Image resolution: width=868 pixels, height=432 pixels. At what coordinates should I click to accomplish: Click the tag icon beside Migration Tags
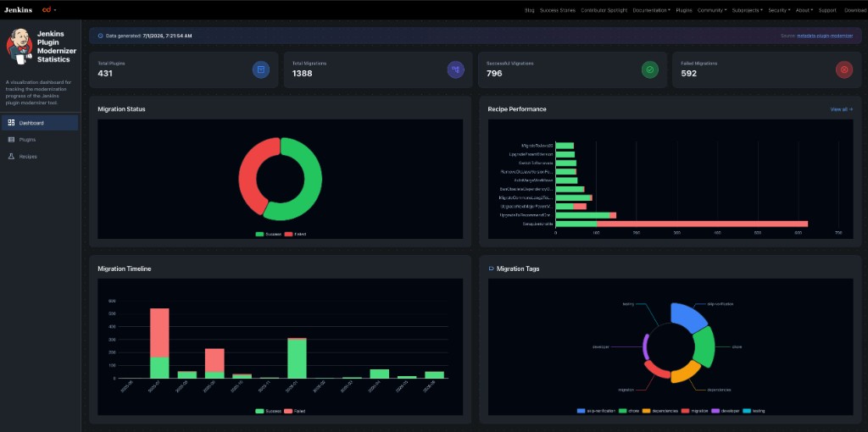click(x=491, y=269)
